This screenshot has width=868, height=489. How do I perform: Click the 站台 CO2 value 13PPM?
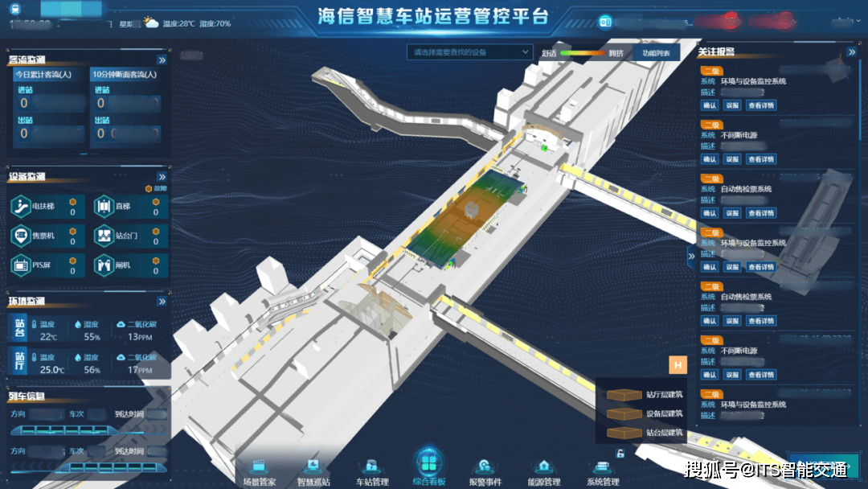[x=140, y=337]
